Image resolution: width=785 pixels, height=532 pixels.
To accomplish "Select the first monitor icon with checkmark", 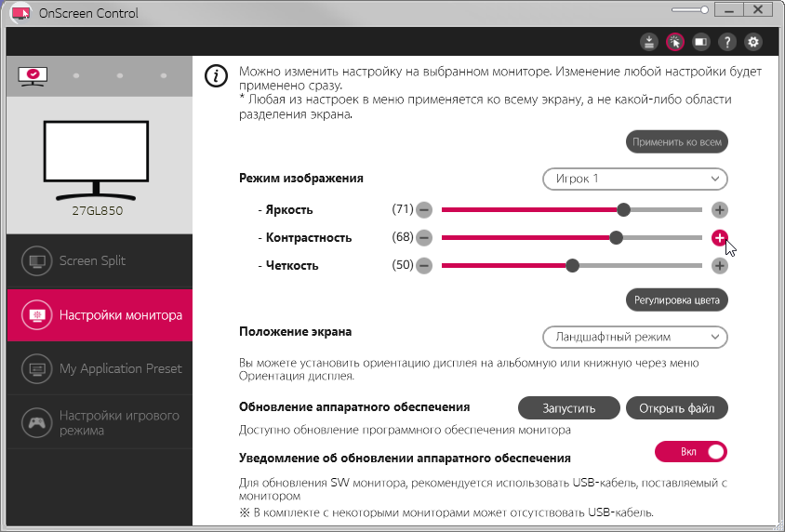I will click(x=33, y=75).
